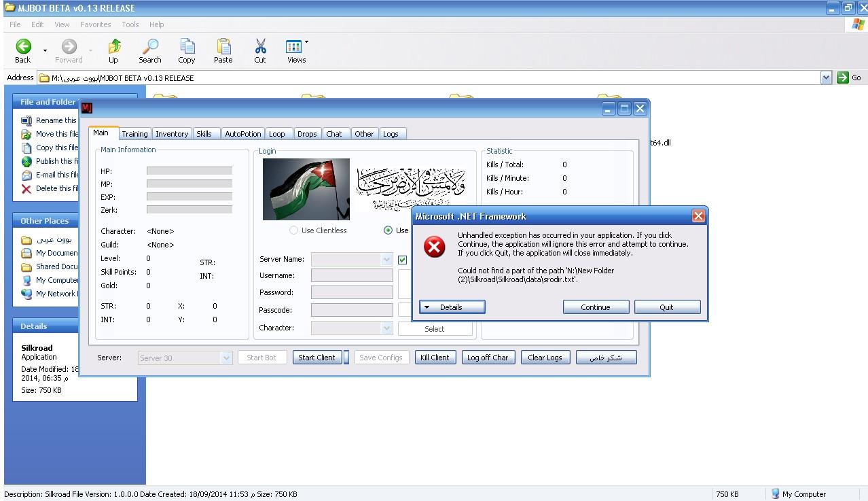The height and width of the screenshot is (501, 868).
Task: Switch to the Training tab
Action: pyautogui.click(x=134, y=134)
